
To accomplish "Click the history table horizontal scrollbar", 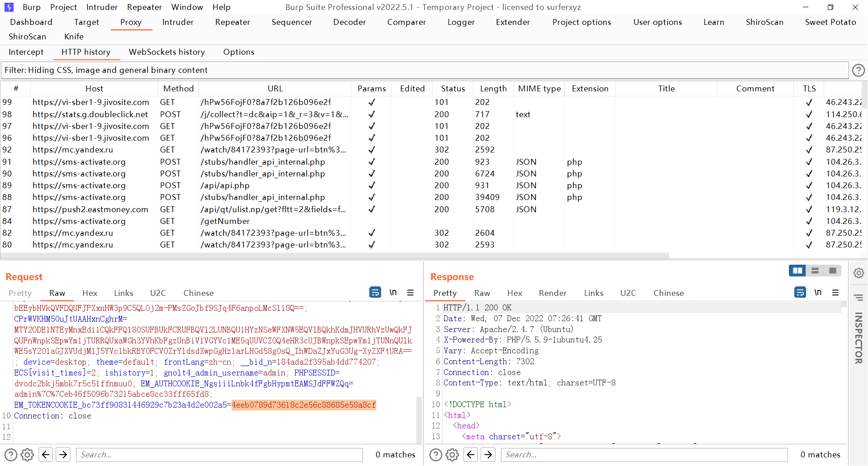I will 335,255.
